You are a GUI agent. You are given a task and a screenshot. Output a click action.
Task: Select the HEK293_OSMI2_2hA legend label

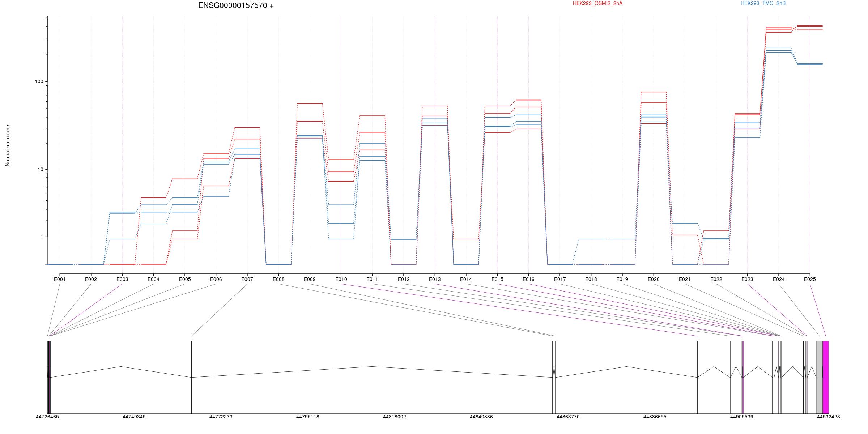(x=597, y=3)
